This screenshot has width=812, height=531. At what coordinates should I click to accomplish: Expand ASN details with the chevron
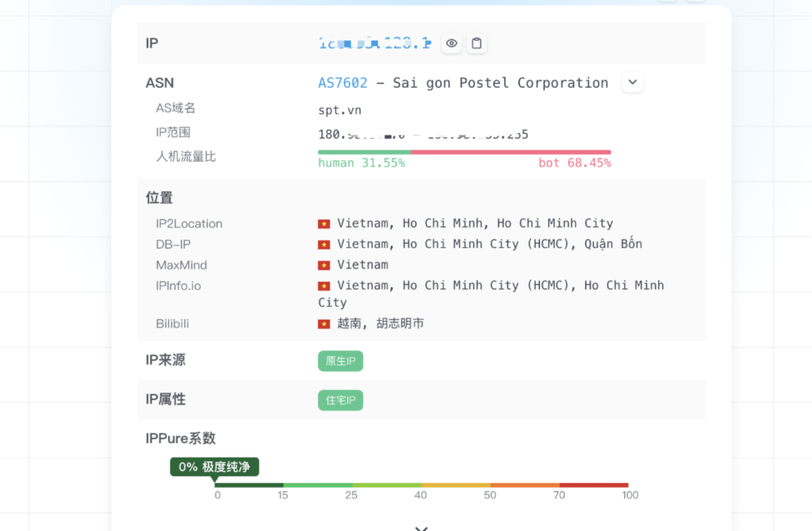point(632,82)
